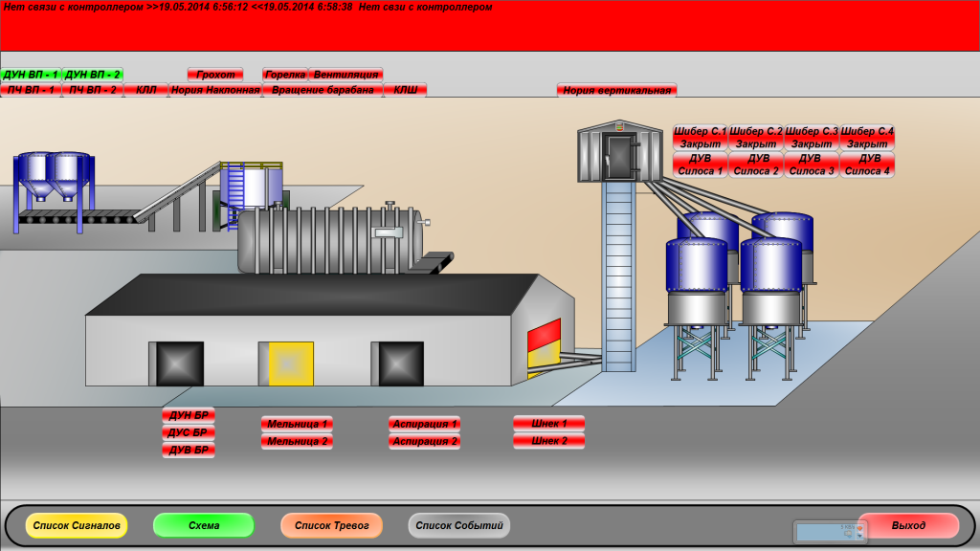This screenshot has width=980, height=551.
Task: Click the vertical elevator tower head
Action: (x=619, y=152)
